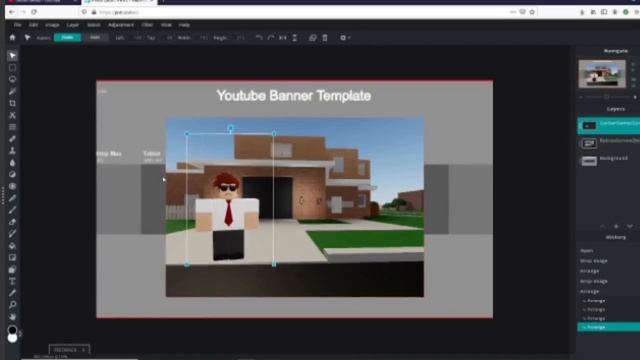Image resolution: width=640 pixels, height=360 pixels.
Task: Select the Magic Wand tool
Action: 12,91
